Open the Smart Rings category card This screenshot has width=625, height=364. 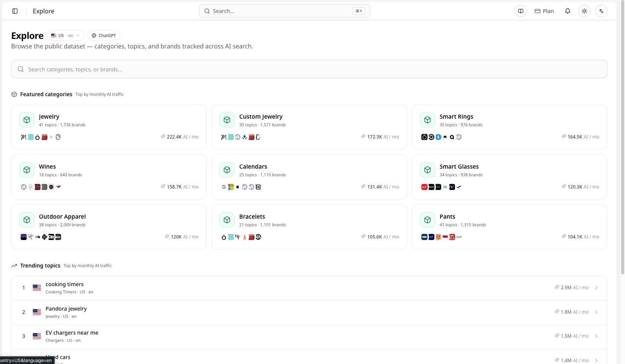(510, 127)
